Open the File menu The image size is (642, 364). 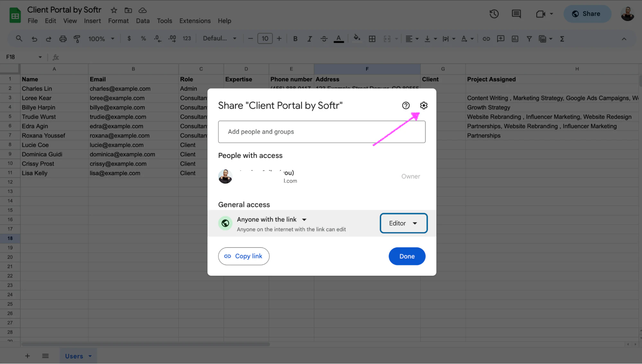click(x=32, y=21)
